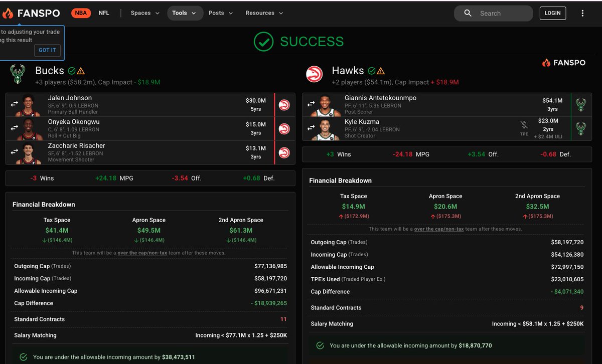The height and width of the screenshot is (364, 602).
Task: Click the Bucks green validity check icon
Action: pos(72,71)
